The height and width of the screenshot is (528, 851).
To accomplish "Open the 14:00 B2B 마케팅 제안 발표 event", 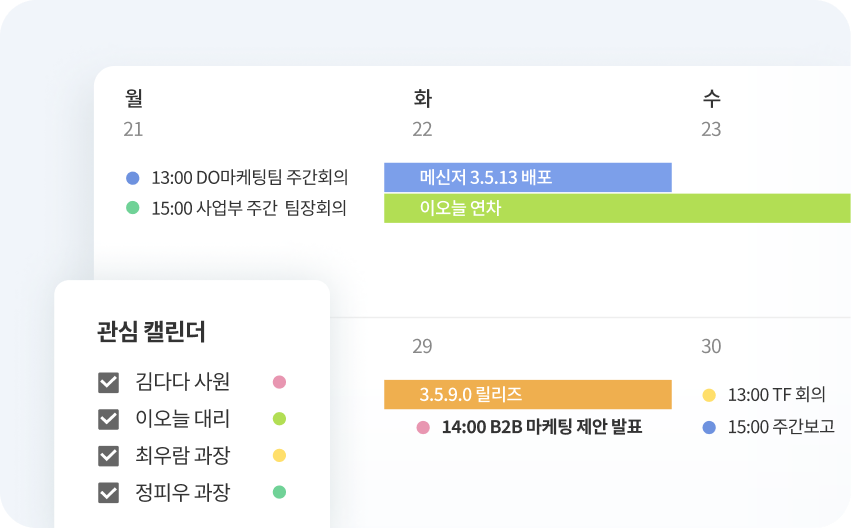I will coord(530,427).
